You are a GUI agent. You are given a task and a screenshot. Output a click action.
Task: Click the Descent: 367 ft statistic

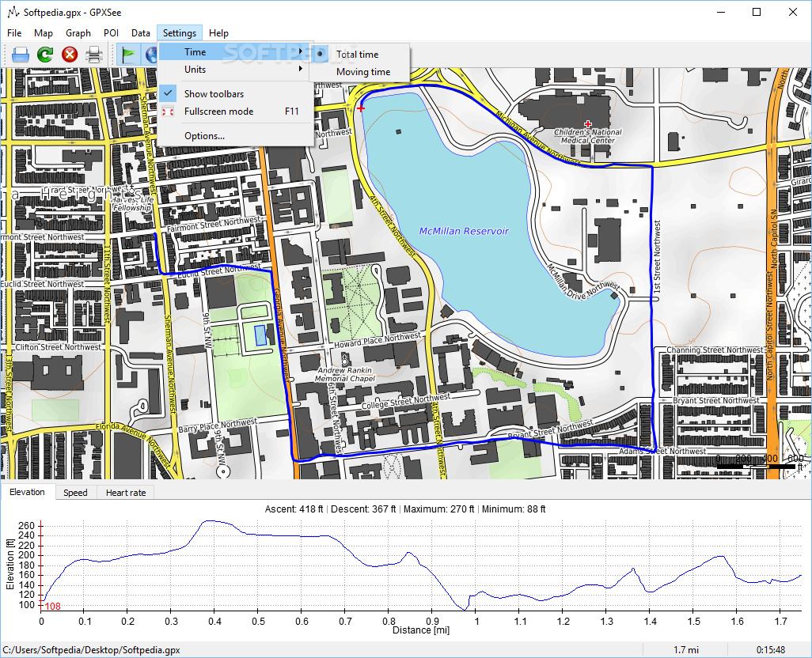tap(363, 509)
